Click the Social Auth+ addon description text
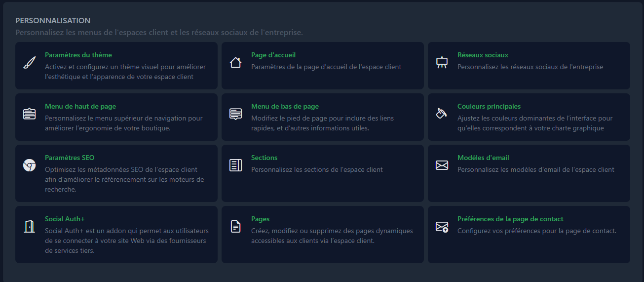 pos(126,241)
